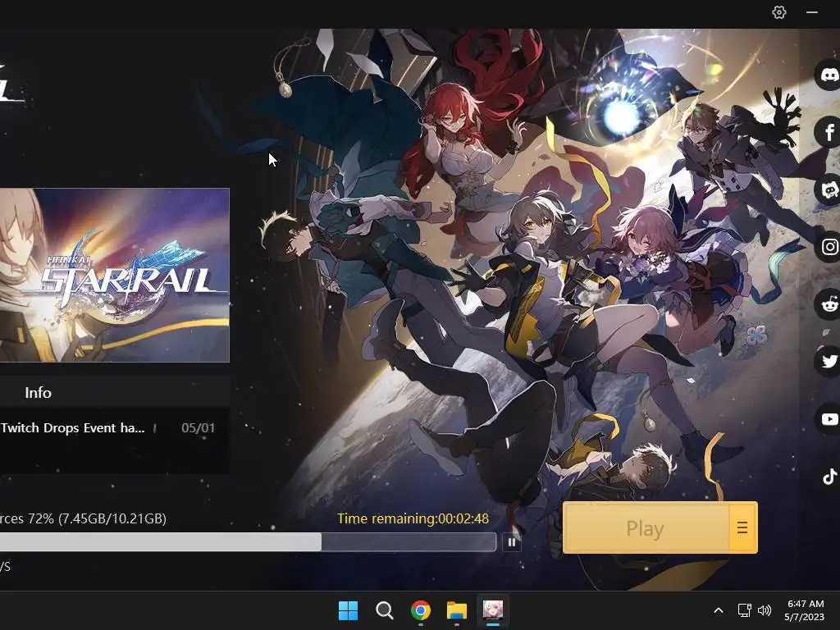Open the network status tray icon
Viewport: 840px width, 630px height.
pos(744,610)
